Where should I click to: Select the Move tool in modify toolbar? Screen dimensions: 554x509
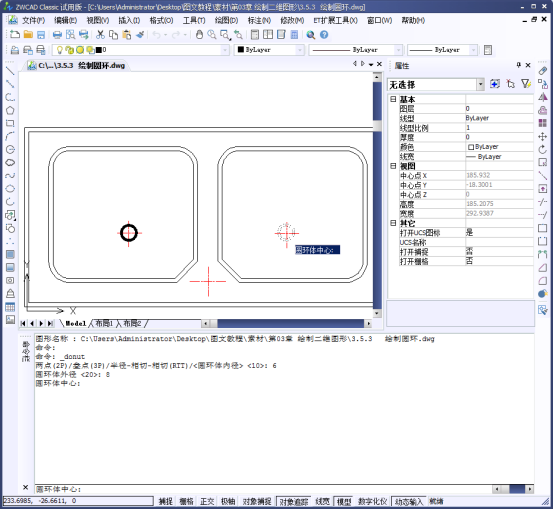coord(542,136)
